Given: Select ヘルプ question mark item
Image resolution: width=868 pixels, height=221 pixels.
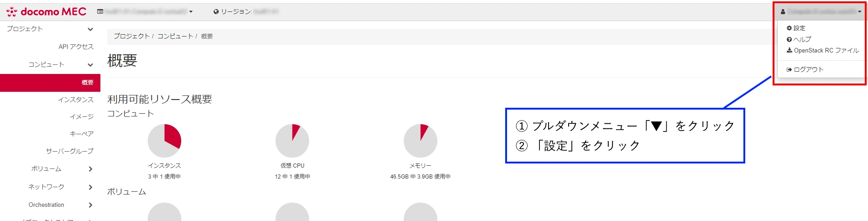Looking at the screenshot, I should click(x=799, y=39).
